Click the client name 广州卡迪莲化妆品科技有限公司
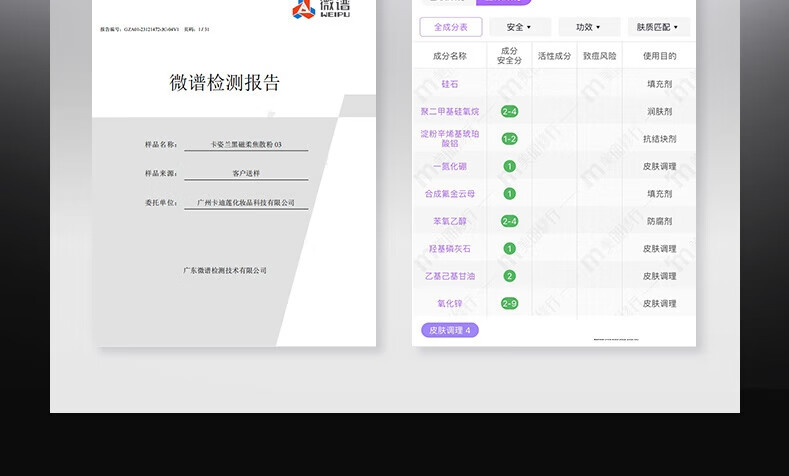Viewport: 789px width, 476px height. click(x=246, y=203)
